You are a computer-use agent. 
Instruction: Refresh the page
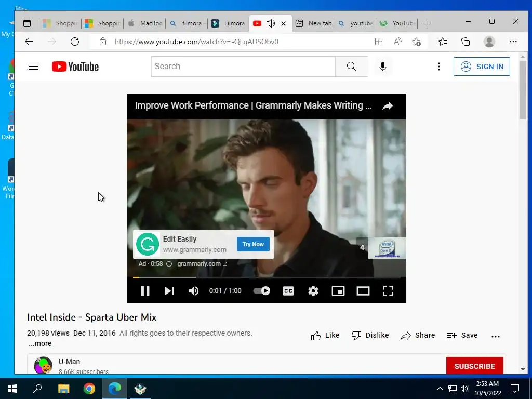click(x=75, y=42)
